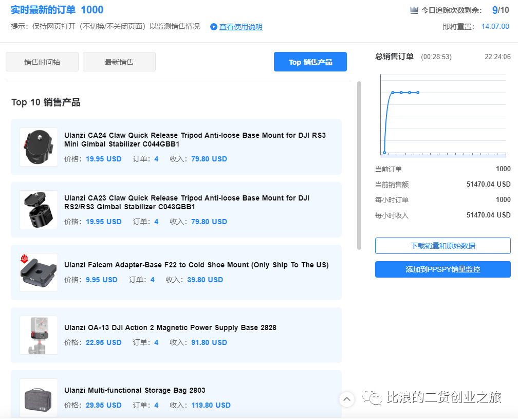Image resolution: width=518 pixels, height=420 pixels.
Task: Open Ulanzi CA23 Claw product thumbnail
Action: [39, 210]
